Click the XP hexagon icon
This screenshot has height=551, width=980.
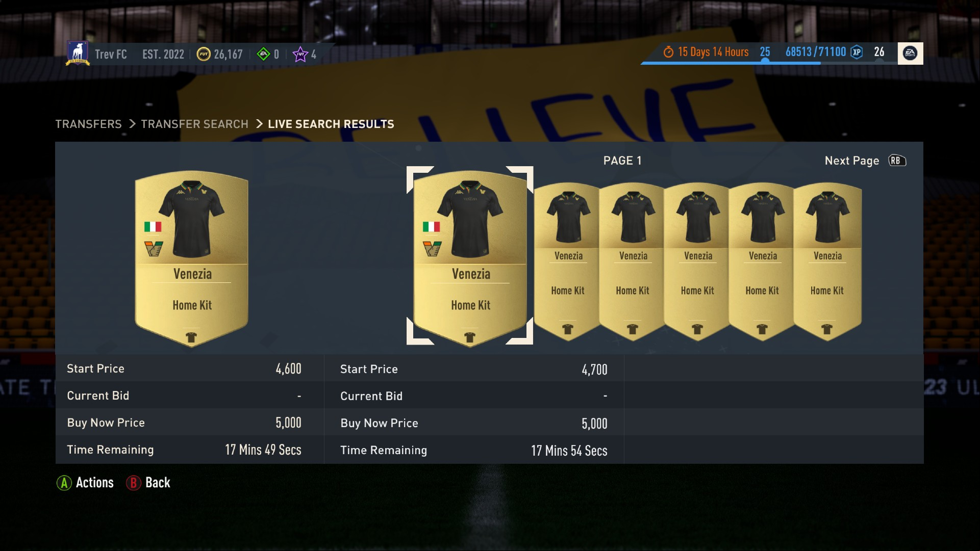point(857,52)
